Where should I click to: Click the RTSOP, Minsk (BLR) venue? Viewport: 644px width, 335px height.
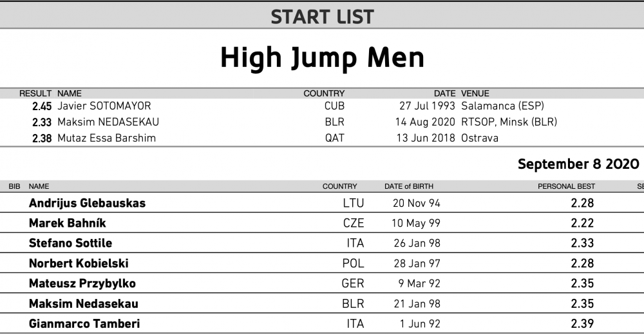pos(509,122)
